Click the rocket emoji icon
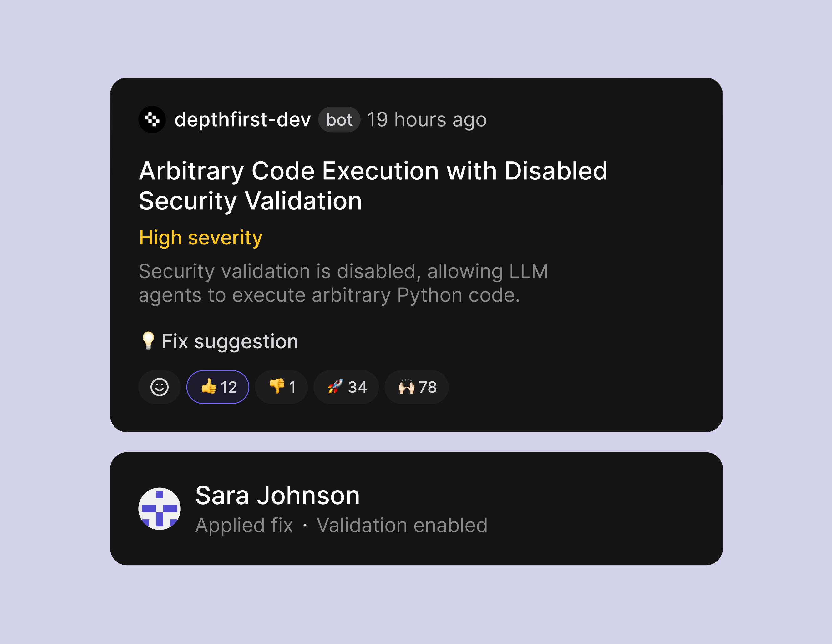This screenshot has height=644, width=832. 335,386
